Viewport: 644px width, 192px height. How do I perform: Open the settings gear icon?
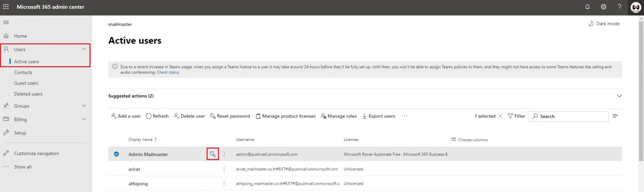603,7
